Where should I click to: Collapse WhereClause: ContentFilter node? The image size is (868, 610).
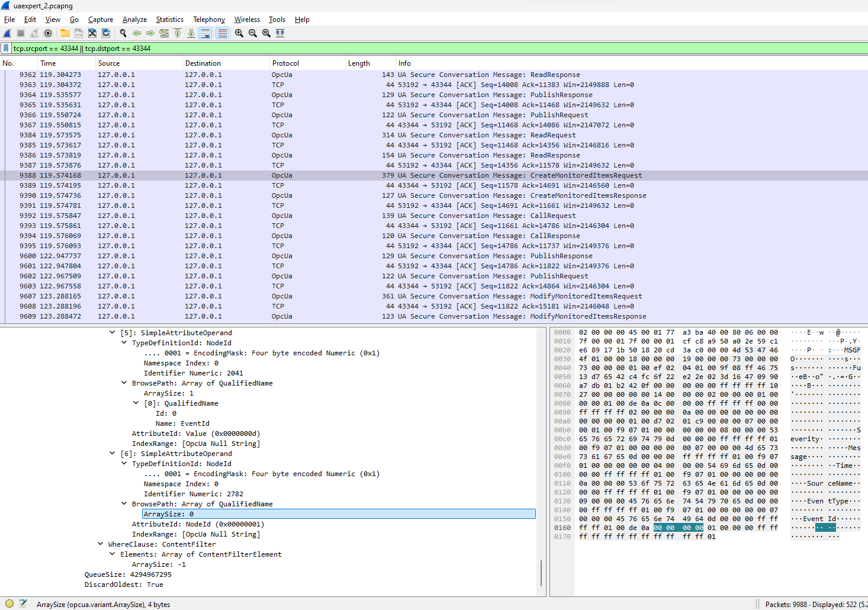pos(101,544)
